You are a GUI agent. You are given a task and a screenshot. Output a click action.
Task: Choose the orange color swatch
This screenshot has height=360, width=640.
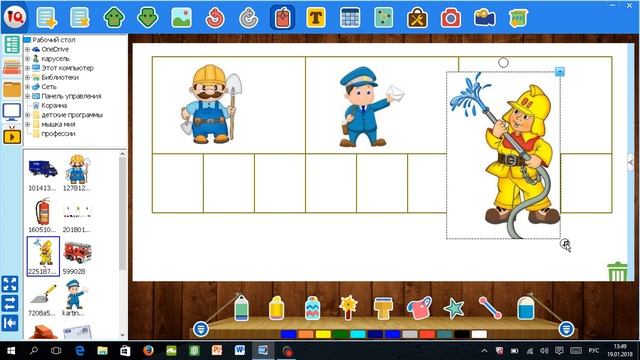(x=306, y=334)
